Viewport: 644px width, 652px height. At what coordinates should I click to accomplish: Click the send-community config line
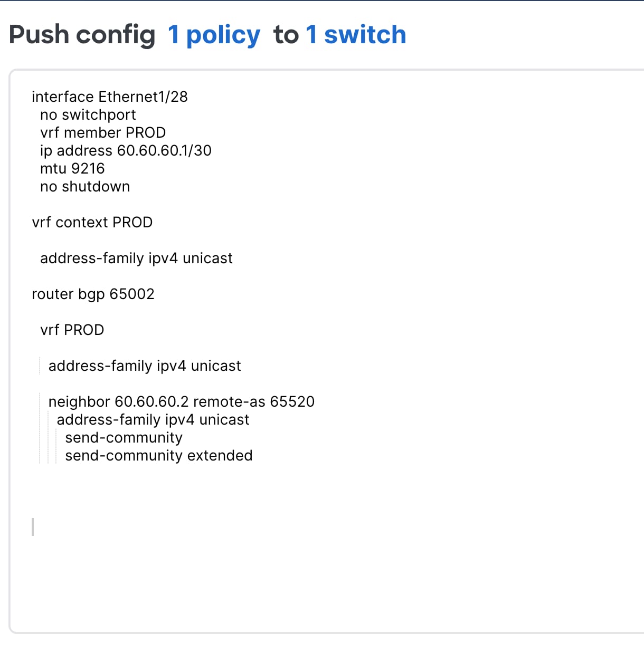pos(124,437)
